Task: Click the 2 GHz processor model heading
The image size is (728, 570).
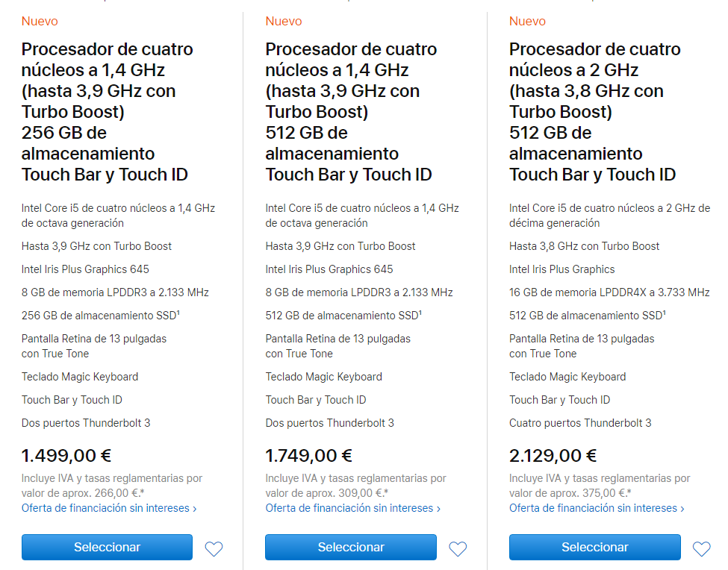Action: (595, 112)
